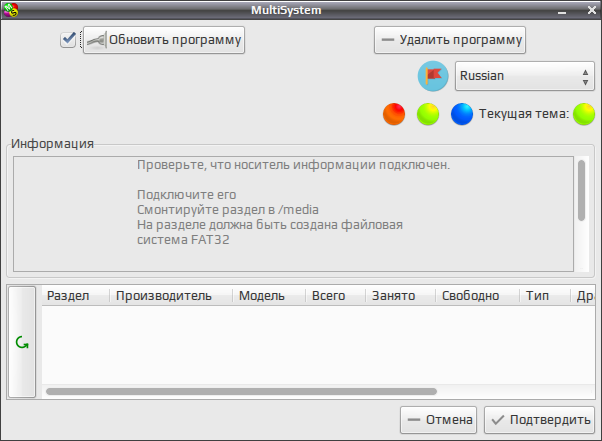602x441 pixels.
Task: Click the Информация panel vertical scrollbar
Action: [582, 191]
